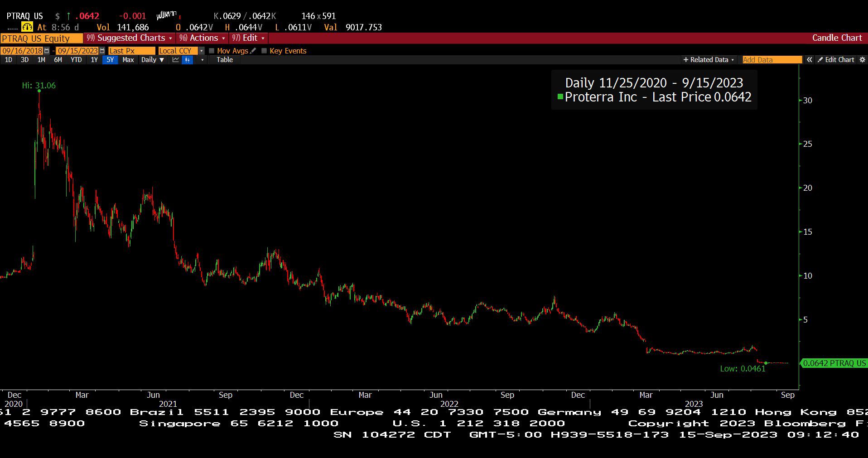Switch to line chart view icon
The width and height of the screenshot is (868, 458).
176,60
